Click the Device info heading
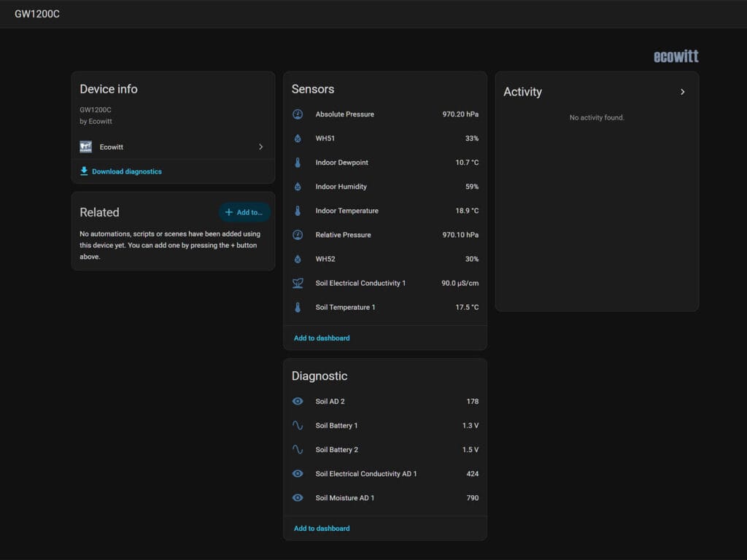 [x=109, y=89]
